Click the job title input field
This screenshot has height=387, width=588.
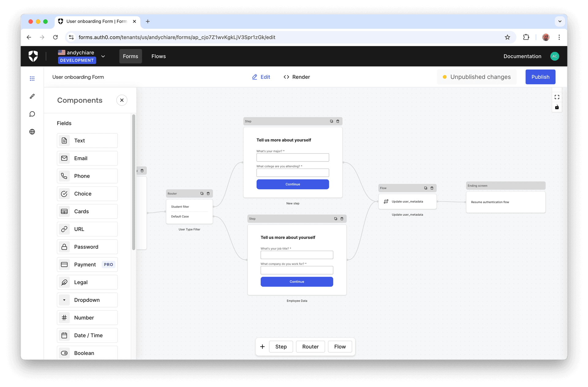pos(297,255)
